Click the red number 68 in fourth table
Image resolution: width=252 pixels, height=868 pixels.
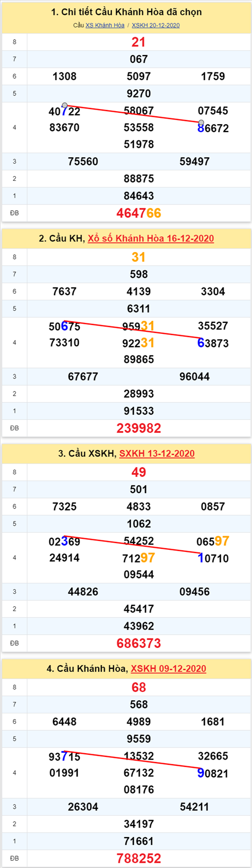tap(139, 687)
